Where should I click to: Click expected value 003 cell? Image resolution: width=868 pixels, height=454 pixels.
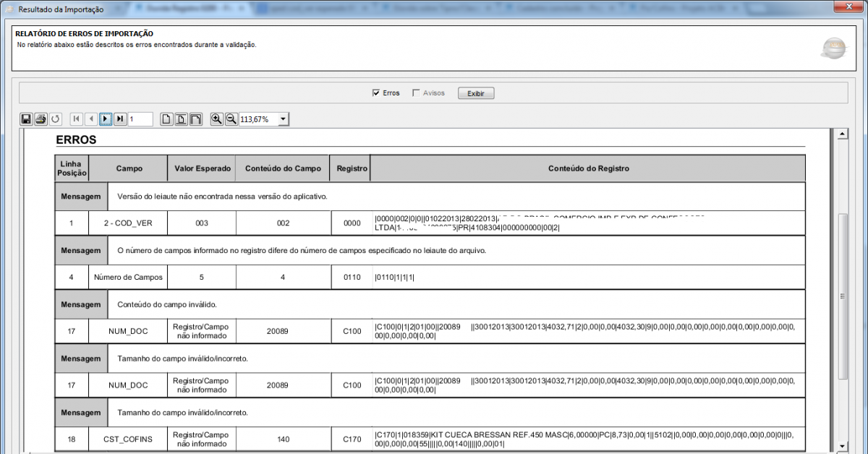pos(202,223)
